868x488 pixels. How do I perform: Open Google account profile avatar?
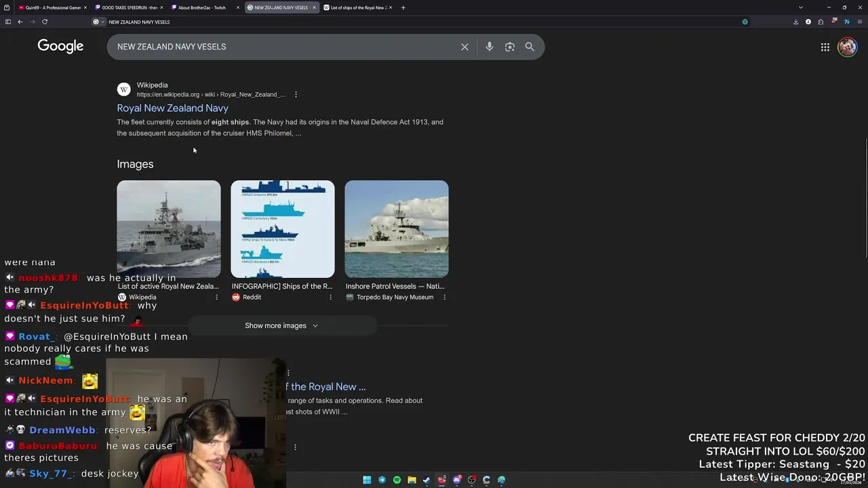point(847,47)
